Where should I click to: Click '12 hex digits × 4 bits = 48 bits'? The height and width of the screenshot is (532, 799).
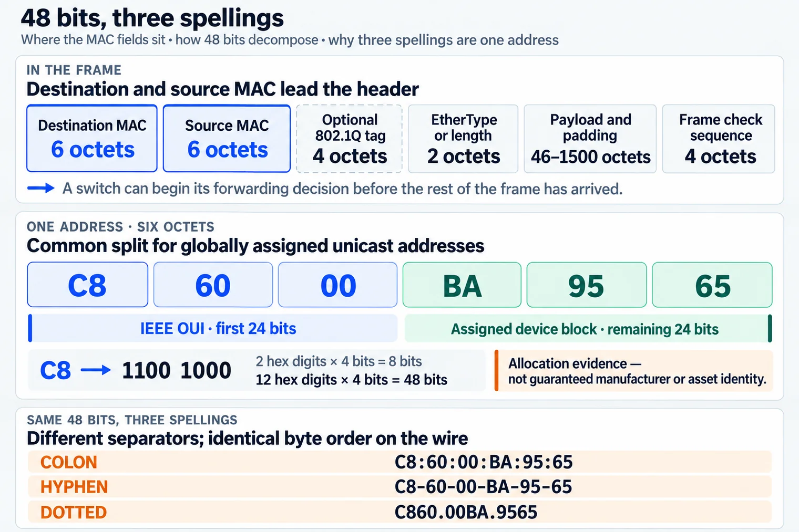[351, 380]
